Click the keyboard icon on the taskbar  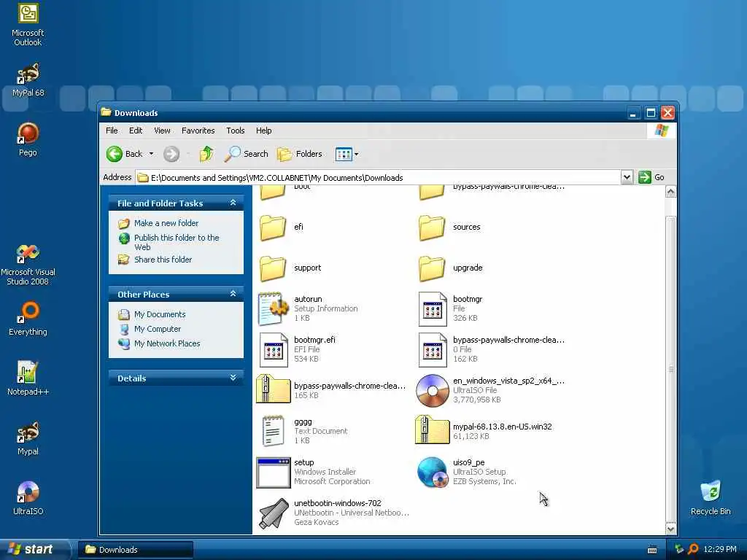click(652, 550)
